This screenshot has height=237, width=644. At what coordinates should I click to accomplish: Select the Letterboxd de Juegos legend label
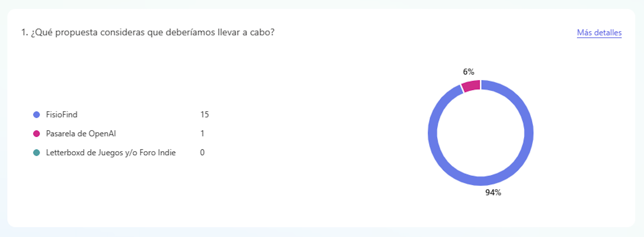pyautogui.click(x=111, y=153)
